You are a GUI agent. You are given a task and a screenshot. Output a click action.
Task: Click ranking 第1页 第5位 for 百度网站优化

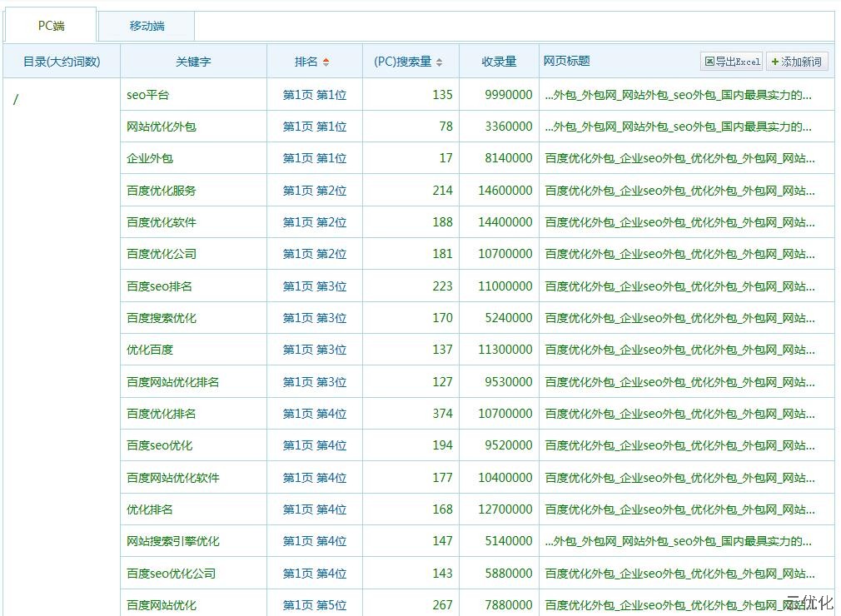point(315,604)
